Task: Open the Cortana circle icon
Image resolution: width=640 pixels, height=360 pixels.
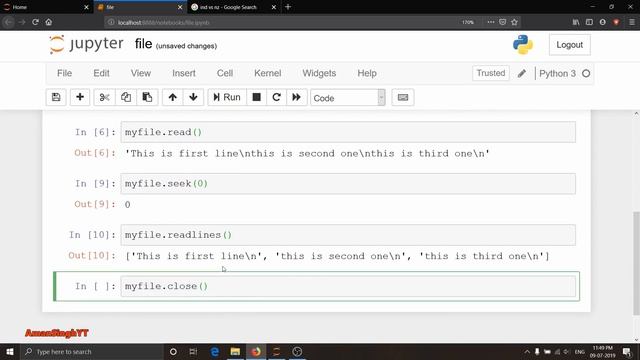Action: pos(173,351)
